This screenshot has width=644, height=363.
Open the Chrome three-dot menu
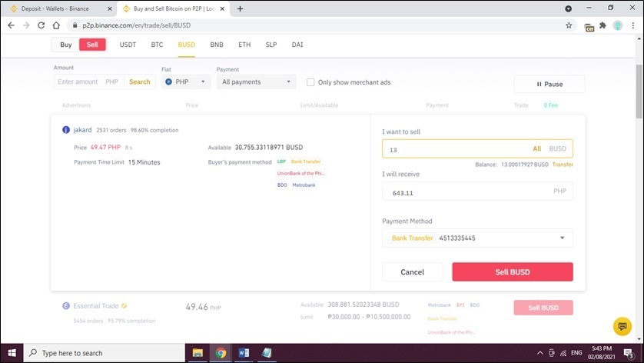tap(633, 25)
